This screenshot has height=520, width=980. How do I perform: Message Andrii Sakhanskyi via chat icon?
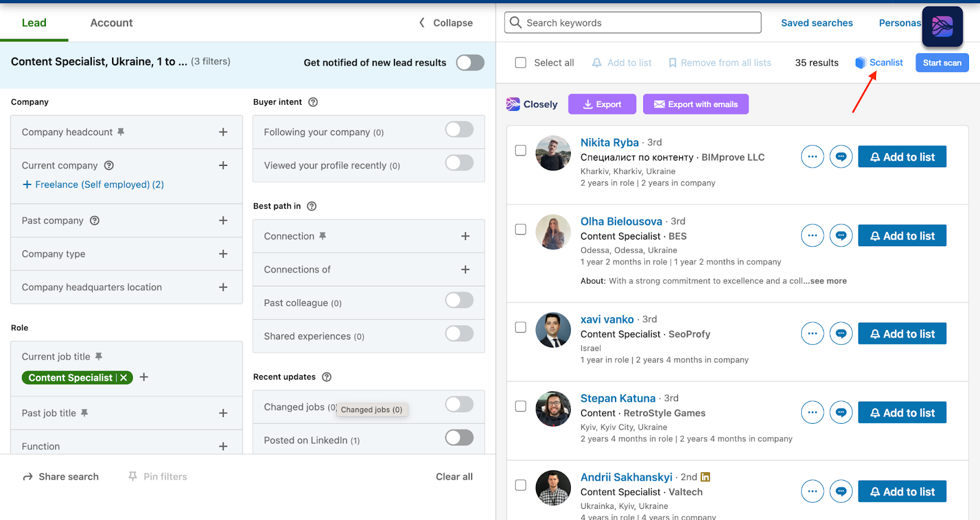click(x=841, y=492)
